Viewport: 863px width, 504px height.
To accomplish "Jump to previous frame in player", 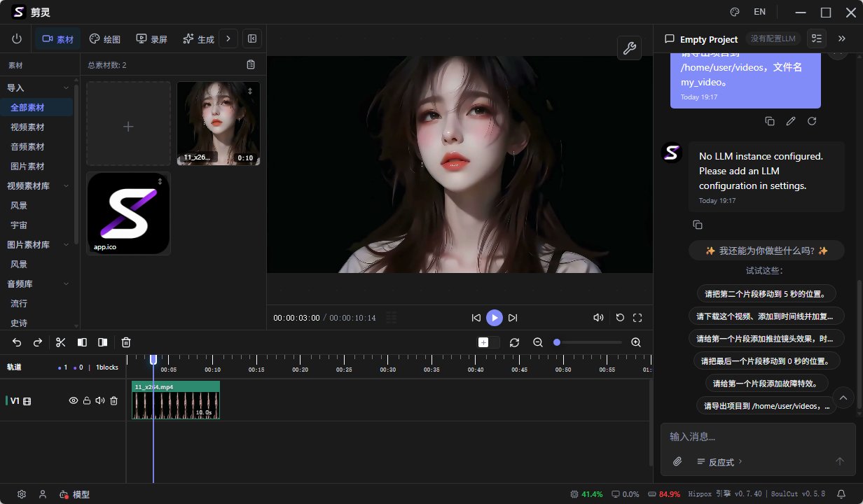I will (476, 318).
